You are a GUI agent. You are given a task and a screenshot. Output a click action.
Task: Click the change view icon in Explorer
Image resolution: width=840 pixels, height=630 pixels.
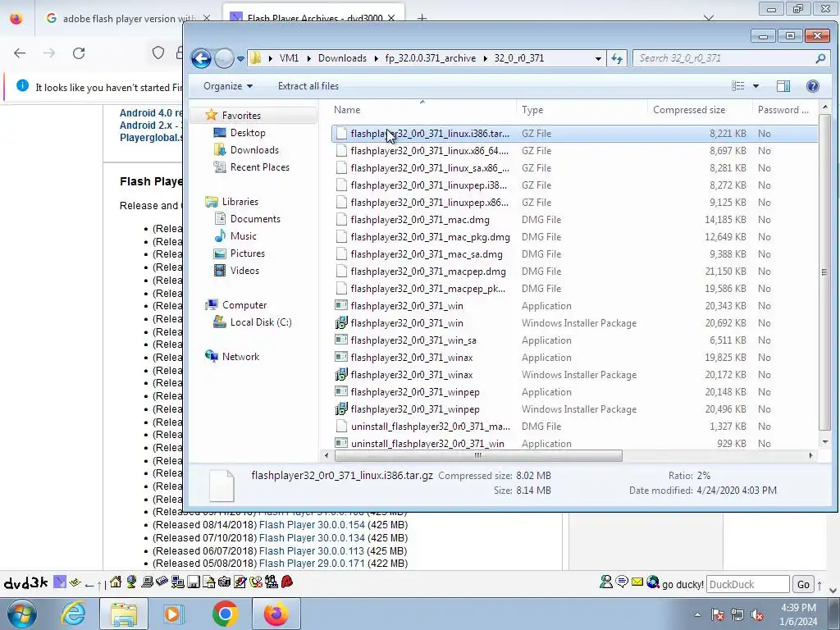coord(737,86)
